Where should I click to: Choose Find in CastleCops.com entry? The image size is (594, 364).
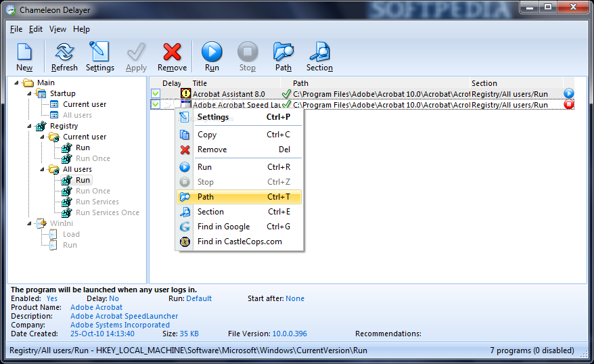click(239, 242)
